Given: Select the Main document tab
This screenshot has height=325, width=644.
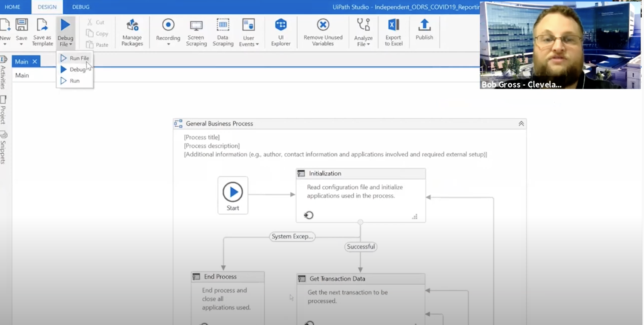Looking at the screenshot, I should [x=22, y=61].
